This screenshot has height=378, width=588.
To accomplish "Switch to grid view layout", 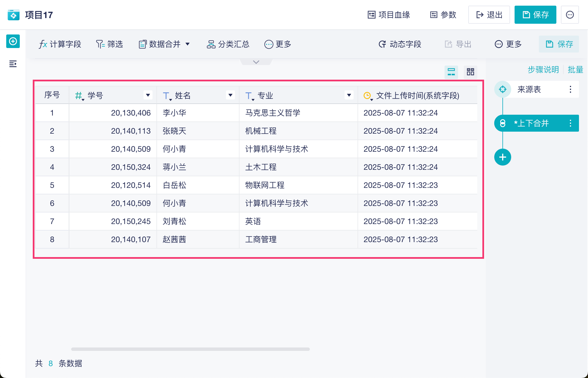I will point(470,72).
